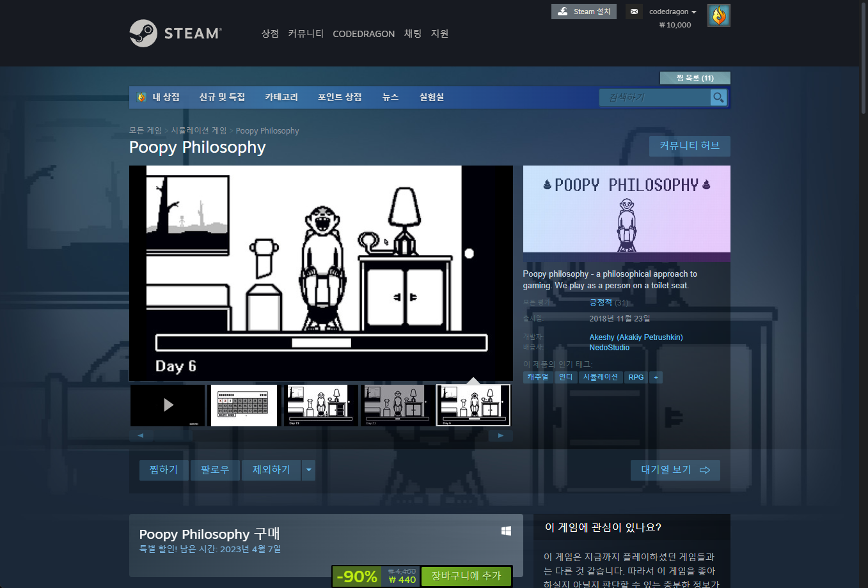This screenshot has width=868, height=588.
Task: Click the ₩ 10,000 wallet balance
Action: click(675, 25)
